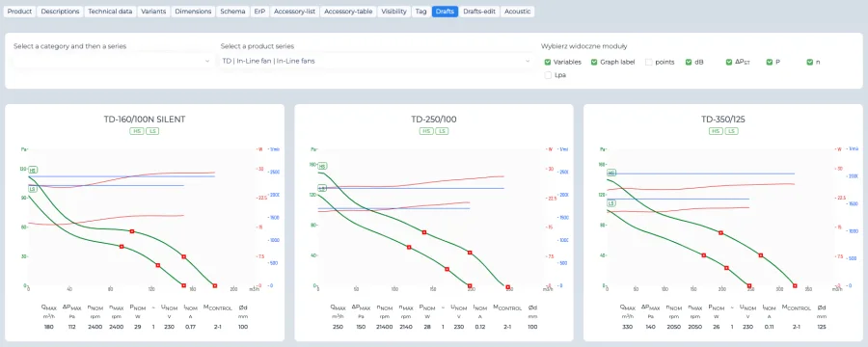Enable the points checkbox
The width and height of the screenshot is (868, 347).
649,62
